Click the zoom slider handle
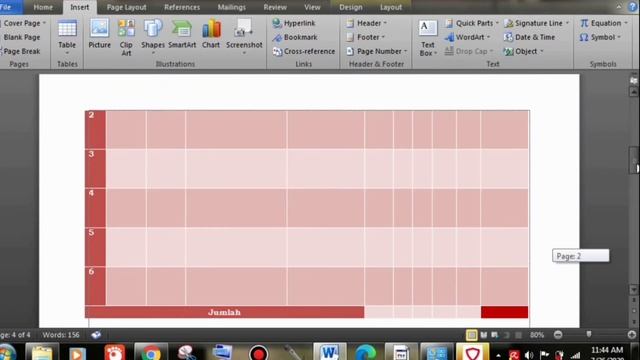 589,335
